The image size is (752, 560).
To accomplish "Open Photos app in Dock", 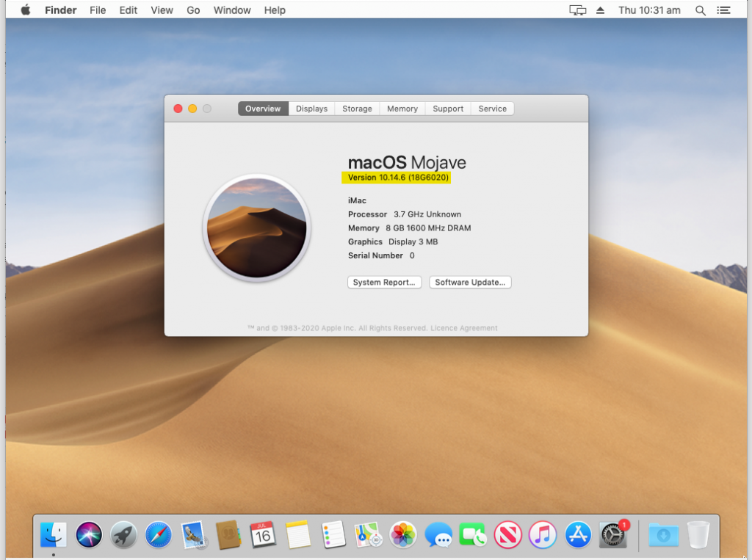I will coord(403,534).
